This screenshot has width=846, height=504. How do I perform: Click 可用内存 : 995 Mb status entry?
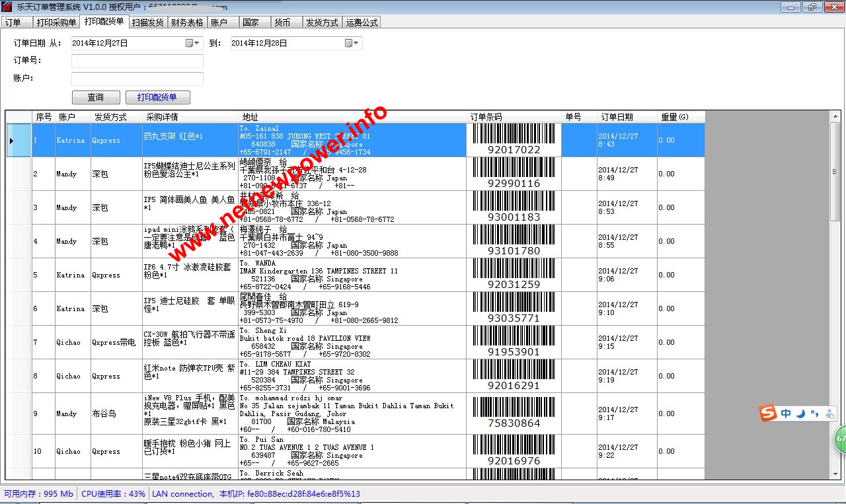click(39, 493)
